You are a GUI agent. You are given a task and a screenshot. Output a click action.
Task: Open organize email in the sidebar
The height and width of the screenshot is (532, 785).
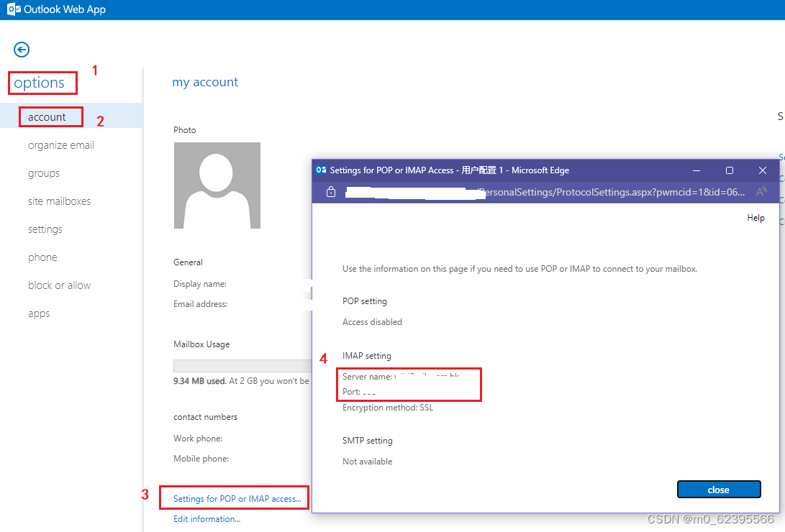(61, 145)
